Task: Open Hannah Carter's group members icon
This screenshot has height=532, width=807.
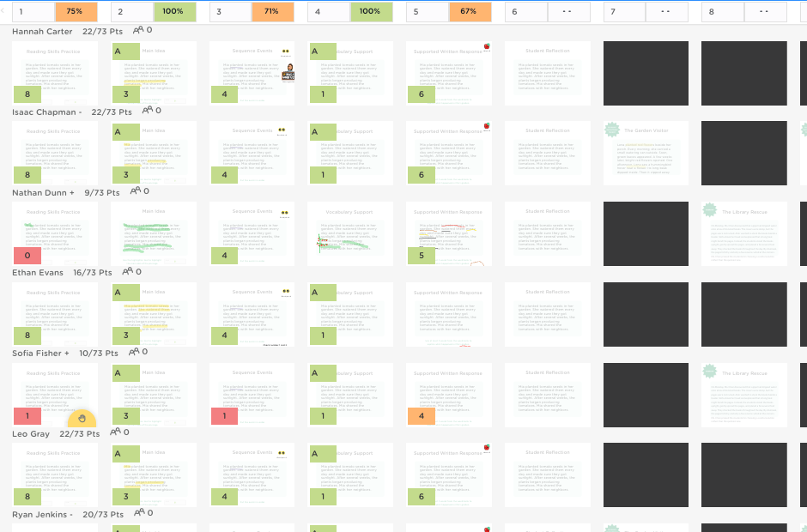Action: [138, 30]
